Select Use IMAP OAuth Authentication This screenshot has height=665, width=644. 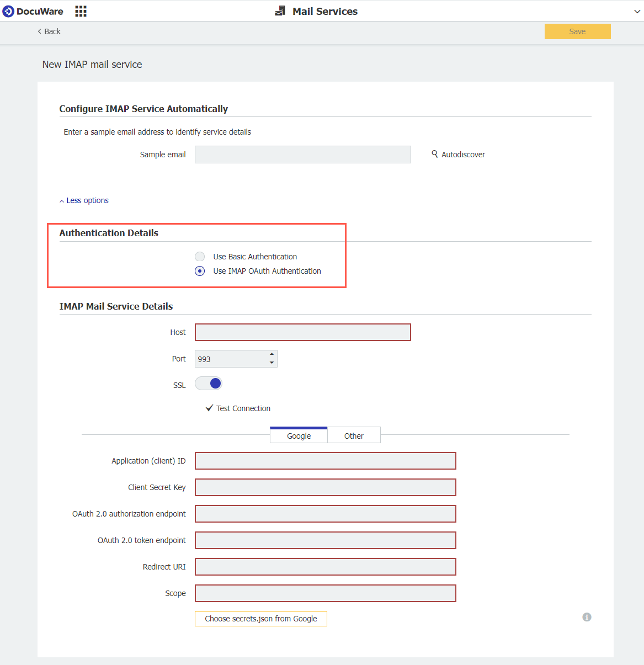click(199, 270)
